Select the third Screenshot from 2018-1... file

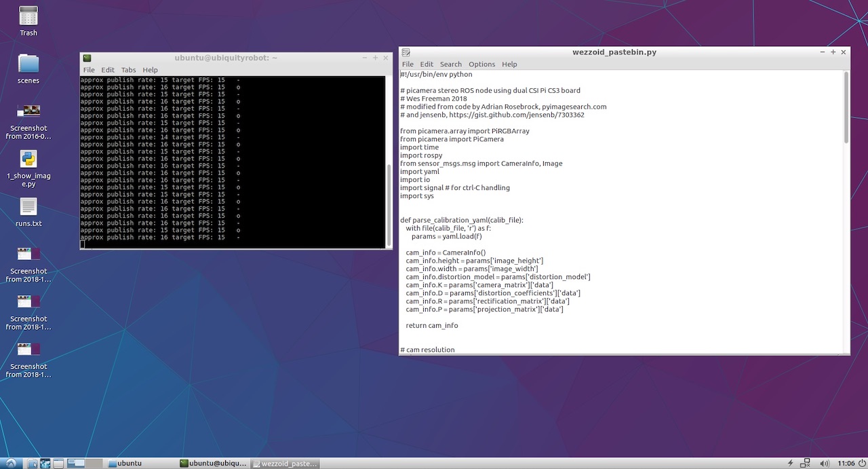point(28,360)
